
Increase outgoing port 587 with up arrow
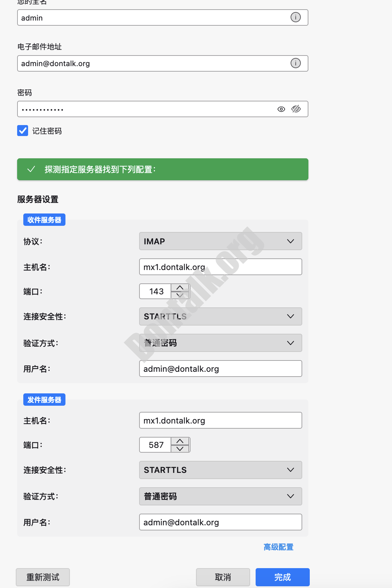tap(180, 441)
